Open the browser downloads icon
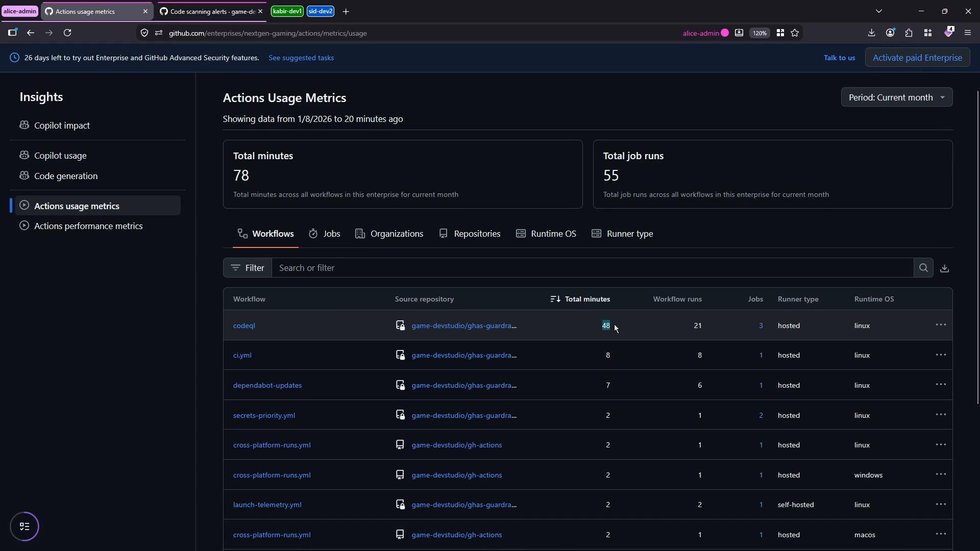This screenshot has width=980, height=551. (x=871, y=33)
